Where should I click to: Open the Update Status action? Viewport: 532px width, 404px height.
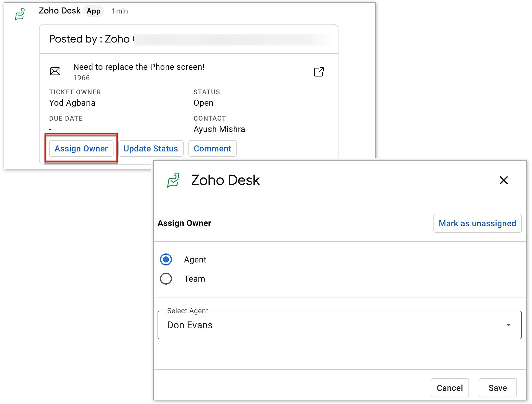(151, 148)
